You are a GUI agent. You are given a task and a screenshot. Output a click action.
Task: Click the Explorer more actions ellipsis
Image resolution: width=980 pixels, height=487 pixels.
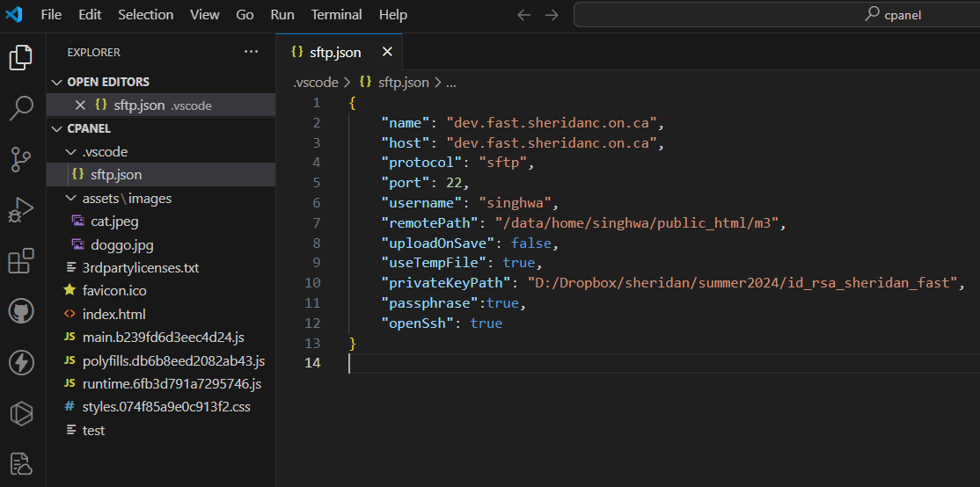pyautogui.click(x=252, y=52)
